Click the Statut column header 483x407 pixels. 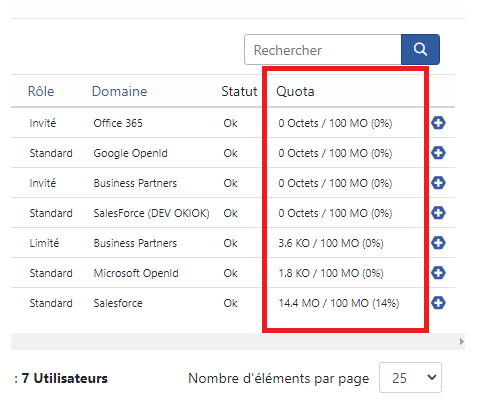click(x=239, y=91)
